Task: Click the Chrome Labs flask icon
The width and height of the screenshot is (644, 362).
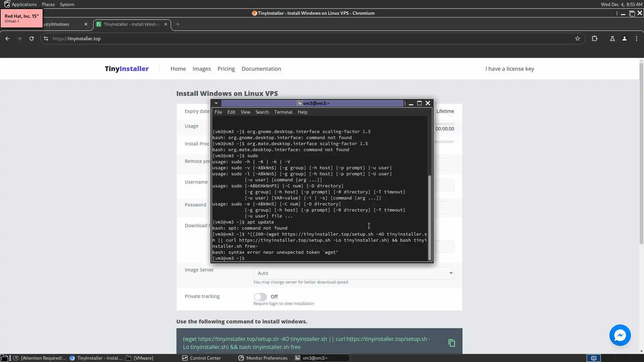Action: (x=612, y=39)
